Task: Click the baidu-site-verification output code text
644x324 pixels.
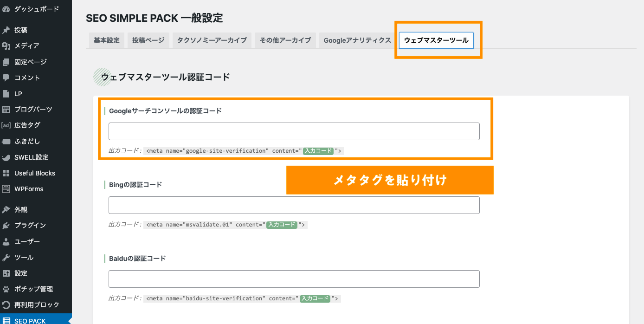Action: (242, 298)
